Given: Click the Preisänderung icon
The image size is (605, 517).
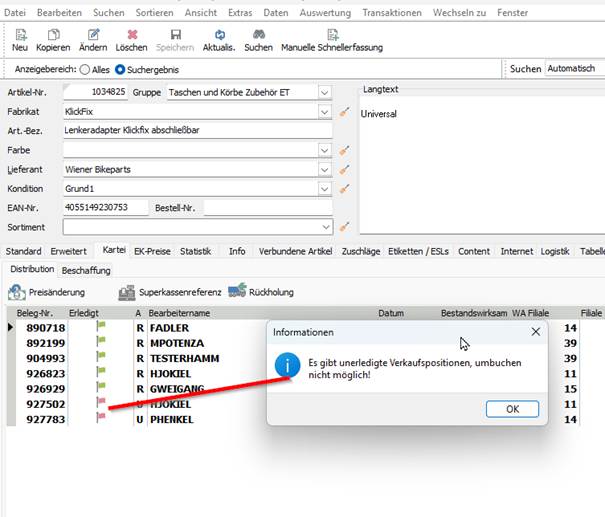Looking at the screenshot, I should click(17, 292).
